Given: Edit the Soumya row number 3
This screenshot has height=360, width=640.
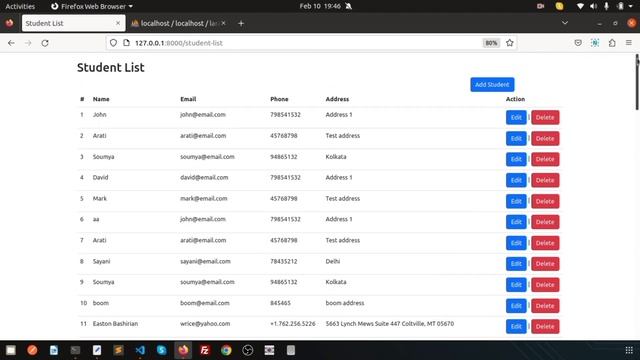Looking at the screenshot, I should coord(516,159).
